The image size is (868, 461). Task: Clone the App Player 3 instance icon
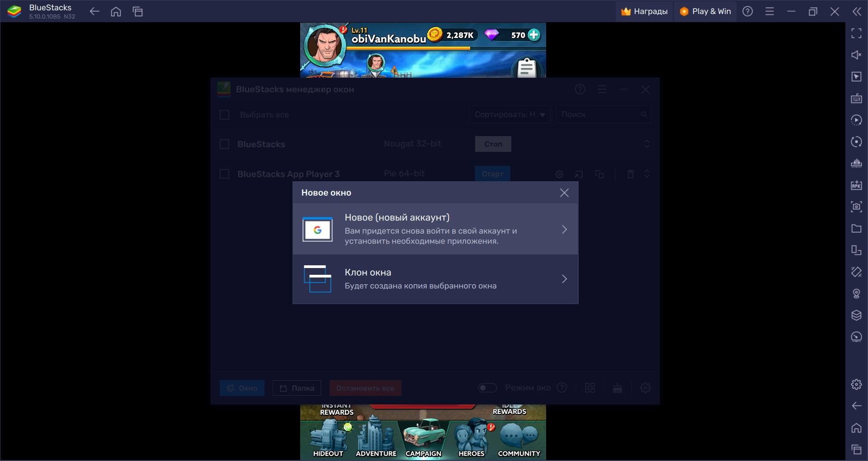(599, 174)
